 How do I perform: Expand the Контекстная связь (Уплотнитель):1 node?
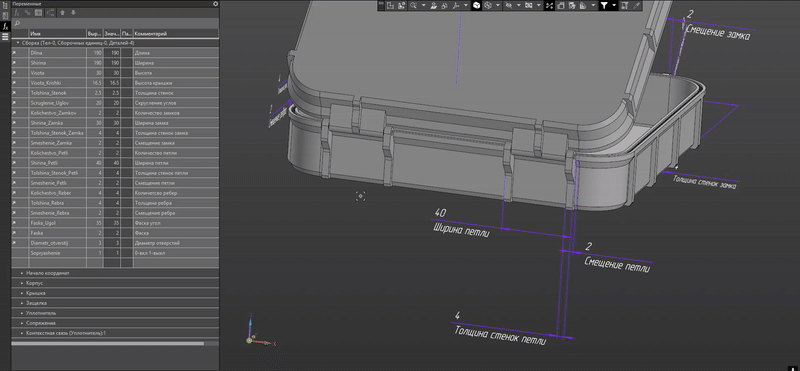[x=22, y=333]
